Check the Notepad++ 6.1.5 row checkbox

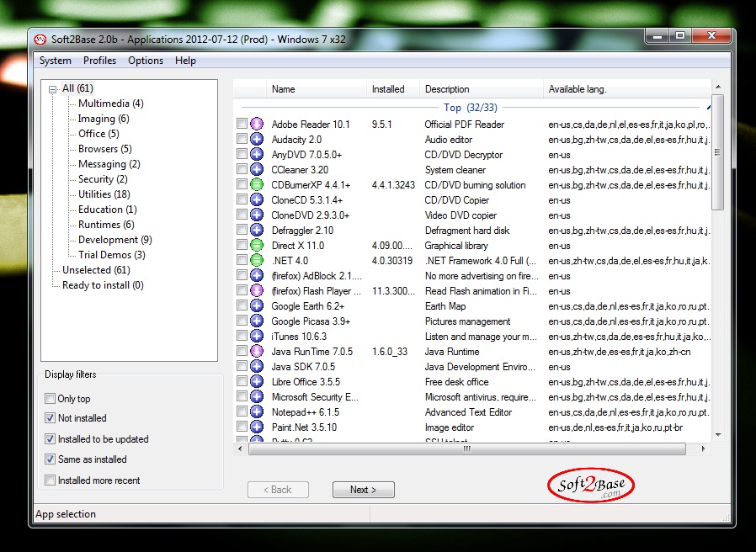[242, 411]
